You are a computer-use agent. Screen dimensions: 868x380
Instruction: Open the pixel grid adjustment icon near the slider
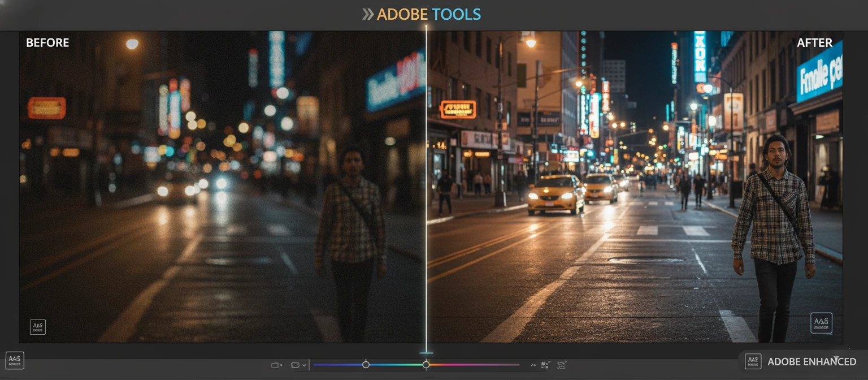545,365
